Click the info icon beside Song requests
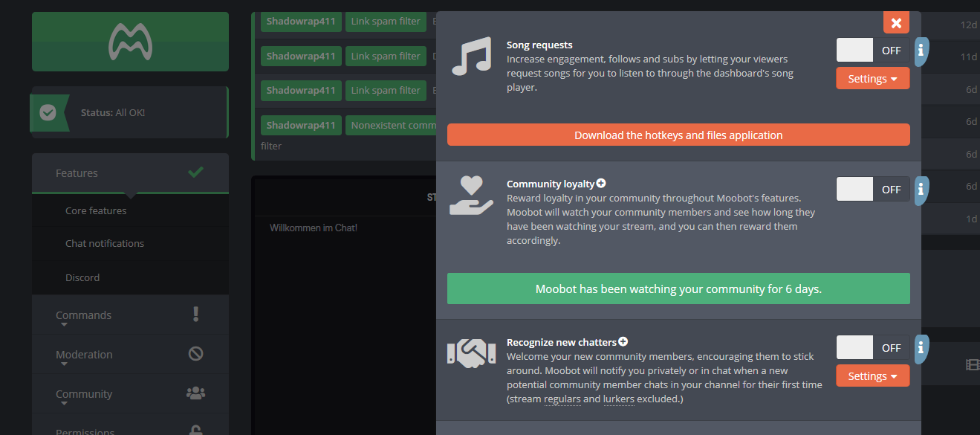Screen dimensions: 980x435 pos(921,51)
